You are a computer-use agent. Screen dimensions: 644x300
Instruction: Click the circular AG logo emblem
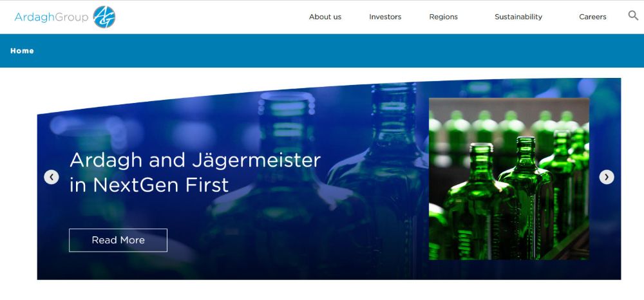coord(104,17)
